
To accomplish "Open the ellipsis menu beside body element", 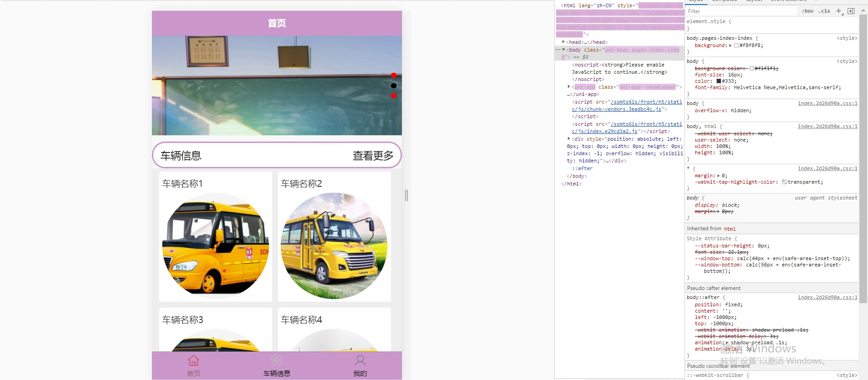I will pyautogui.click(x=558, y=50).
